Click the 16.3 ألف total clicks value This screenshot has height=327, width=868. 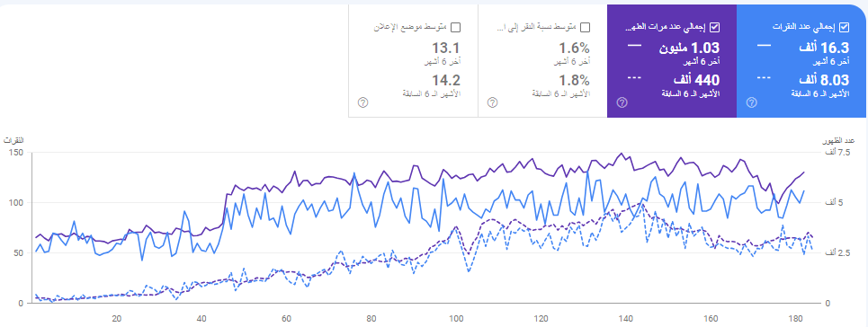click(x=824, y=49)
